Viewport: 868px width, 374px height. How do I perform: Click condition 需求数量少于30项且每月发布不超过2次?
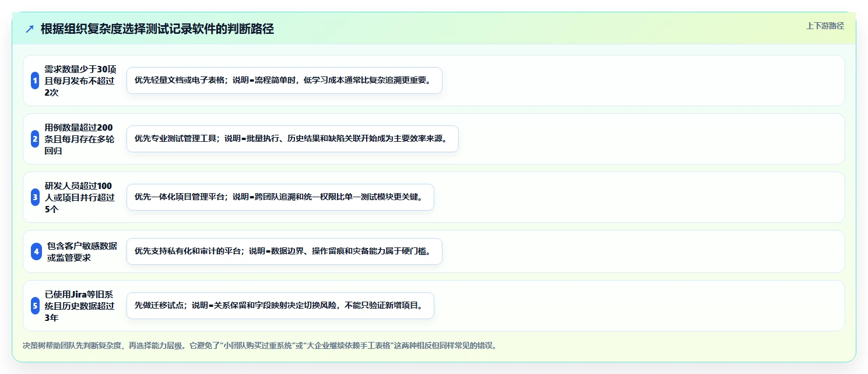[x=80, y=81]
